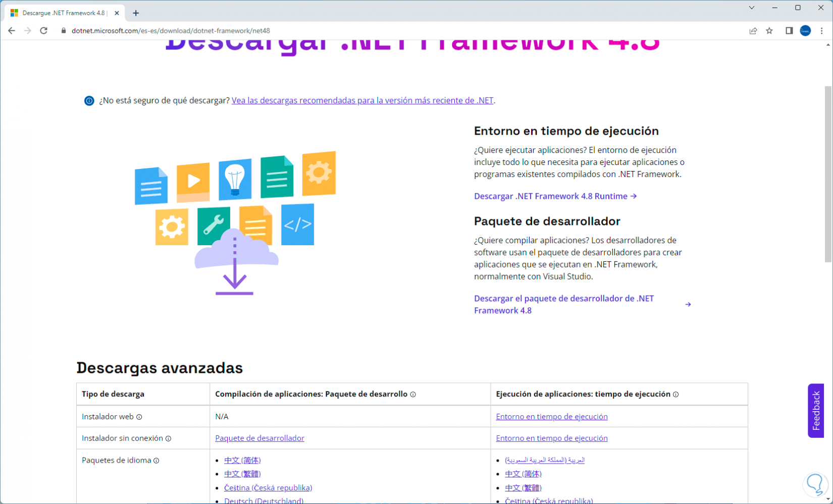View site security lock info
833x504 pixels.
pyautogui.click(x=64, y=31)
